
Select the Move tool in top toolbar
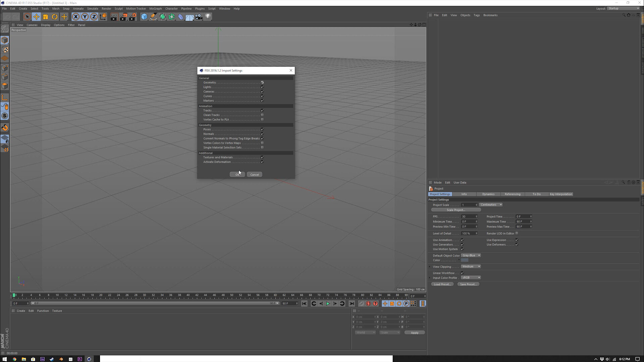[x=36, y=17]
